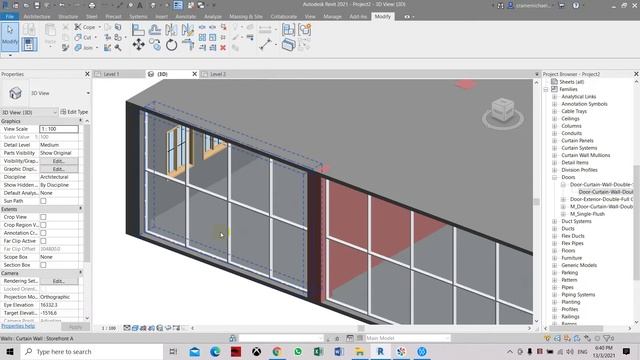Click the Offset tool icon
640x360 pixels.
point(155,29)
